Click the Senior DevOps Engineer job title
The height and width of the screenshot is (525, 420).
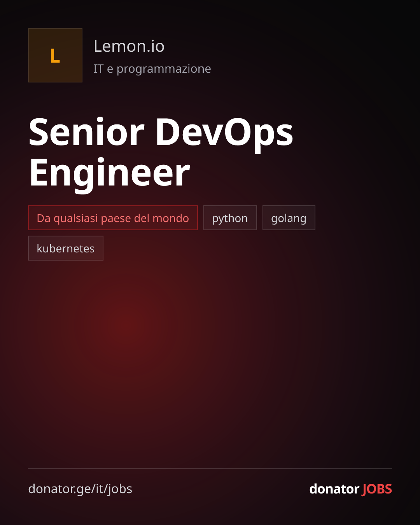point(161,152)
